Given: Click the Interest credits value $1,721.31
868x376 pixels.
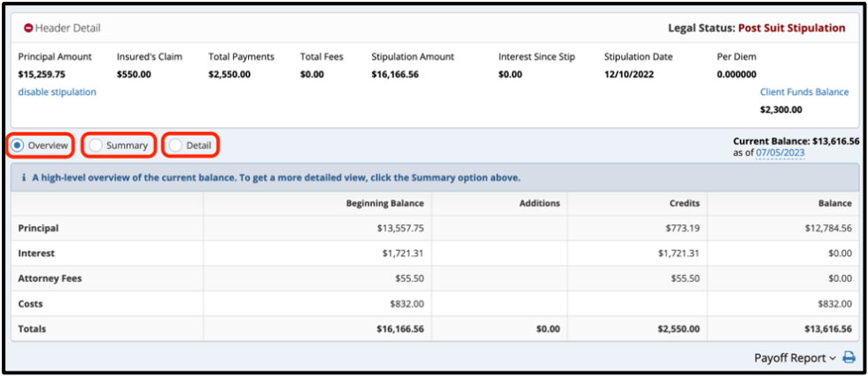Looking at the screenshot, I should [x=678, y=254].
